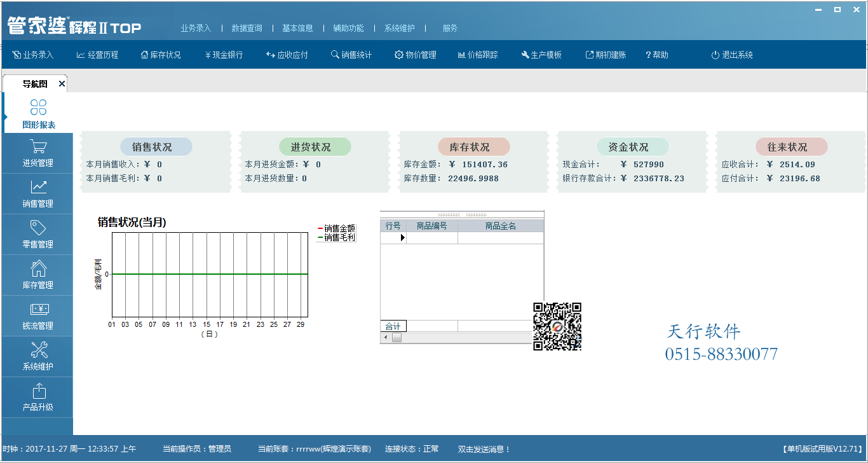Click the 连接状态 status entry
Viewport: 868px width, 463px height.
click(x=412, y=449)
